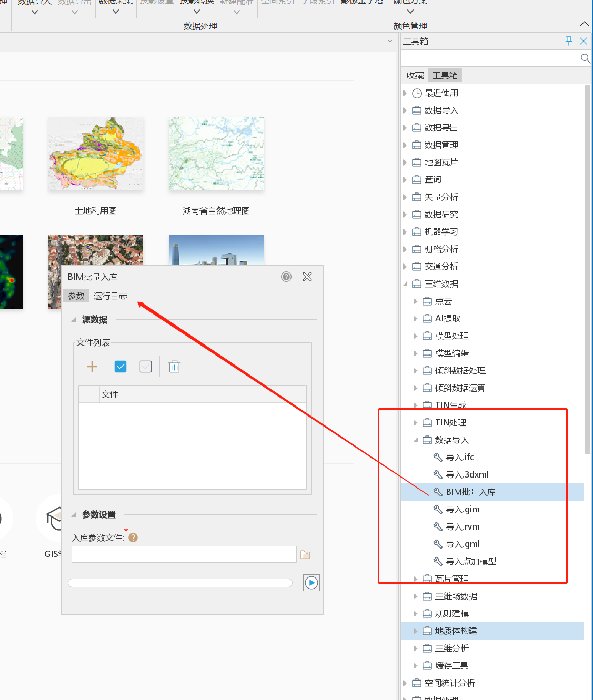Viewport: 593px width, 700px height.
Task: Click the delete trash icon in file list
Action: click(x=175, y=367)
